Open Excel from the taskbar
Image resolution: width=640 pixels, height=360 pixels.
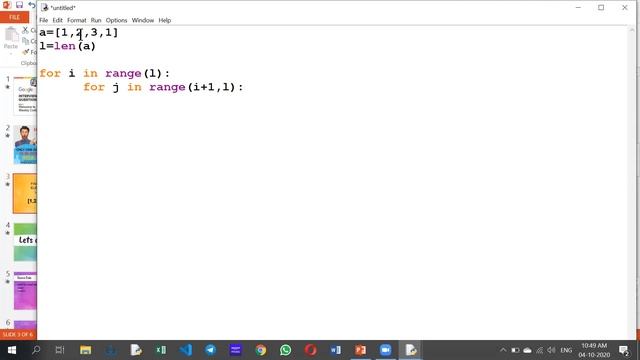click(161, 350)
